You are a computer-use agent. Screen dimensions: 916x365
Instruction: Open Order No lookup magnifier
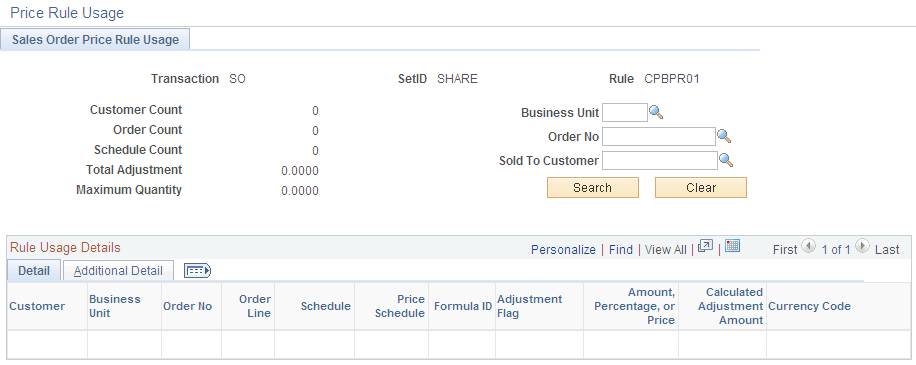[x=724, y=136]
